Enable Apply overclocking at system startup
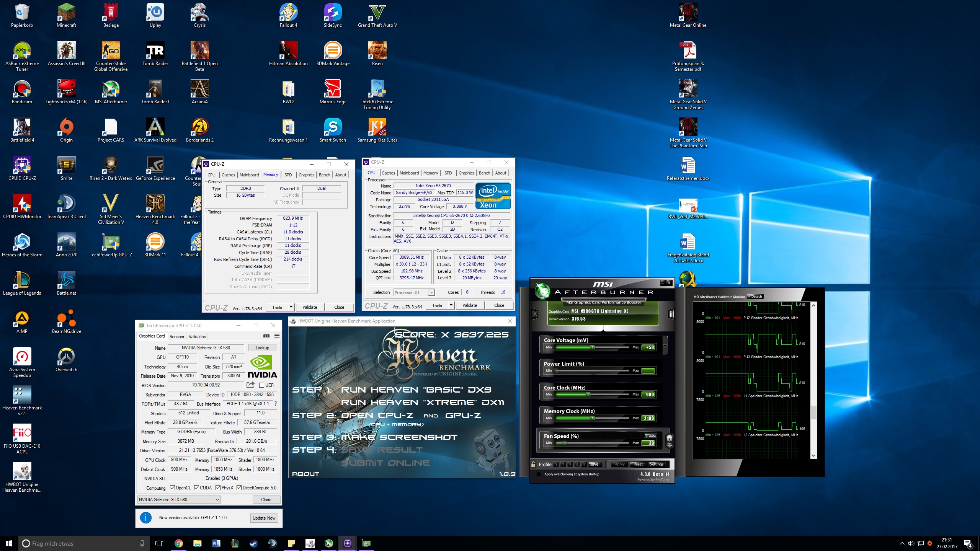Screen dimensions: 980x551 539,474
